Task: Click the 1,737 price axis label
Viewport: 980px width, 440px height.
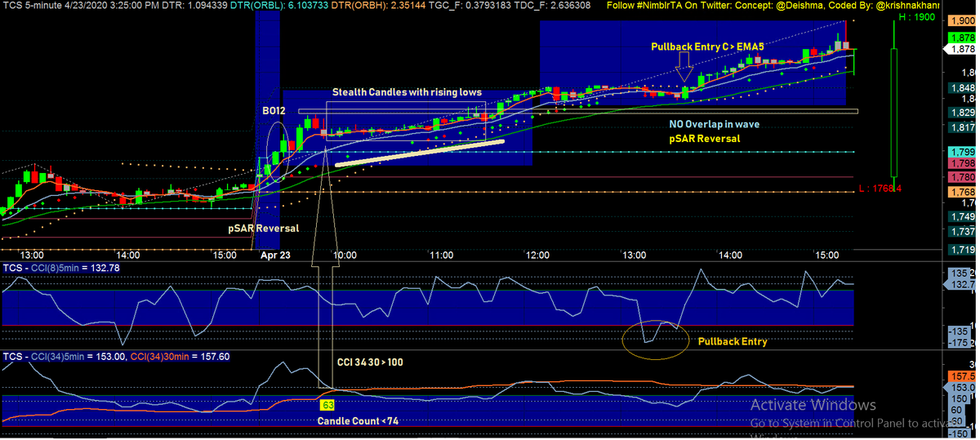Action: (962, 232)
